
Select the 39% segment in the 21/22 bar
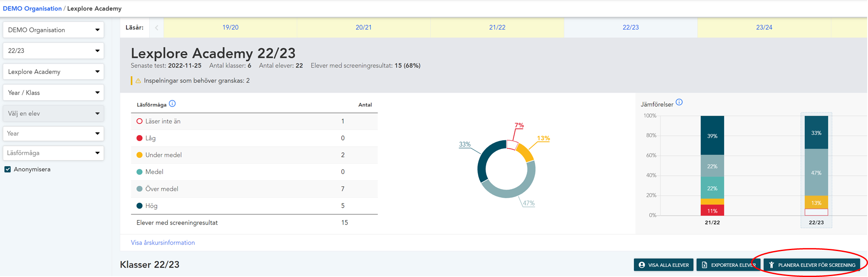click(x=712, y=135)
